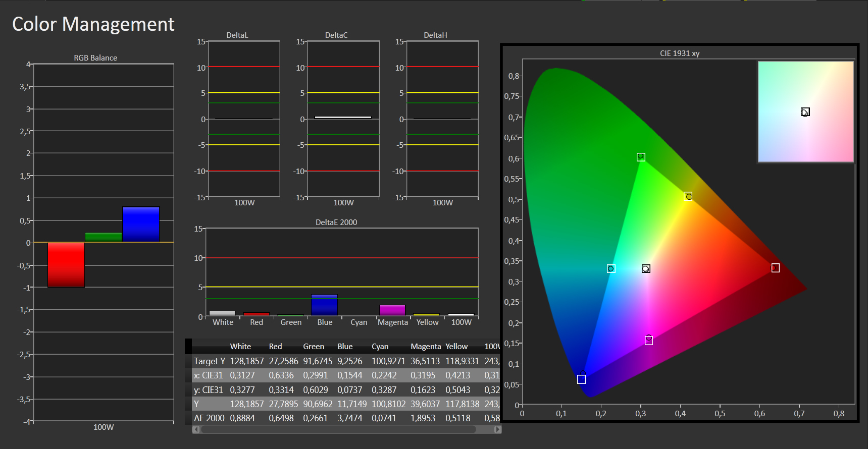Viewport: 868px width, 449px height.
Task: Select the Blue column header in the table
Action: pyautogui.click(x=345, y=347)
